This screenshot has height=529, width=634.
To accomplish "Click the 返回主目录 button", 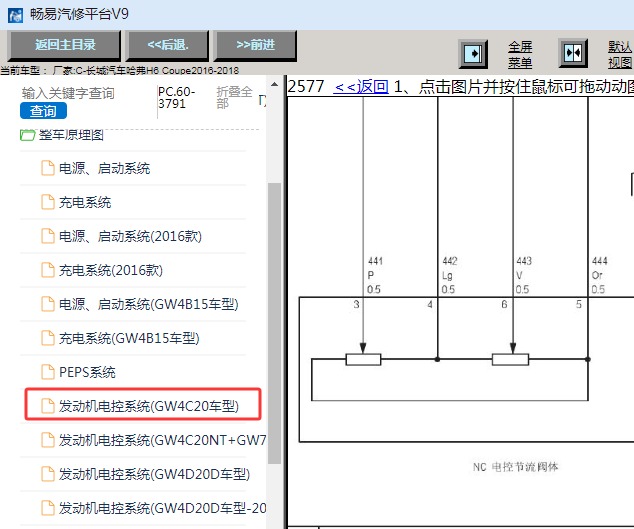I will pos(64,44).
